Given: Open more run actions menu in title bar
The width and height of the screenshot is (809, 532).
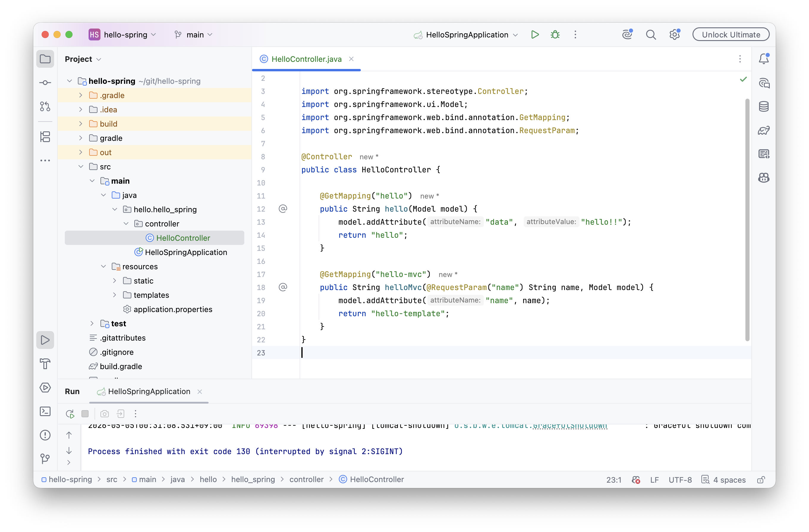Looking at the screenshot, I should point(575,35).
